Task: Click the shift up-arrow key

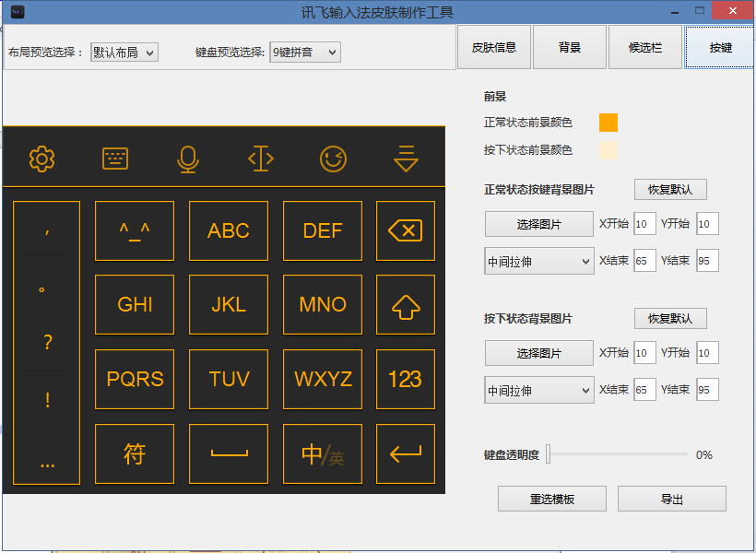Action: 406,305
